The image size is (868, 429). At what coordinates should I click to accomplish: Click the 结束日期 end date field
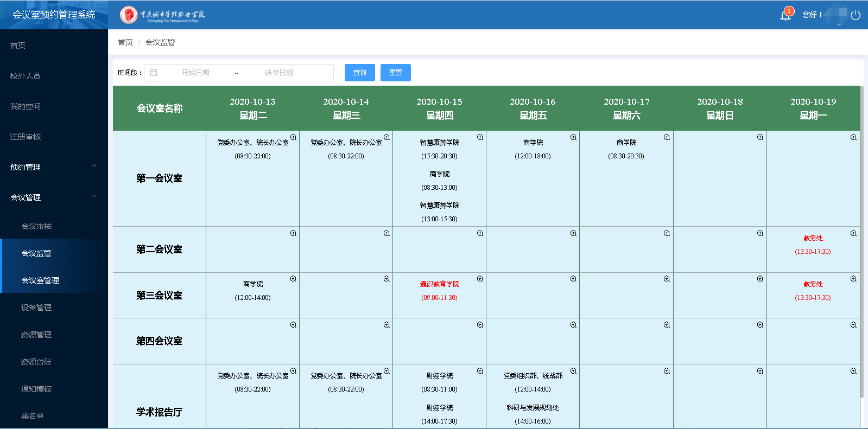coord(279,73)
